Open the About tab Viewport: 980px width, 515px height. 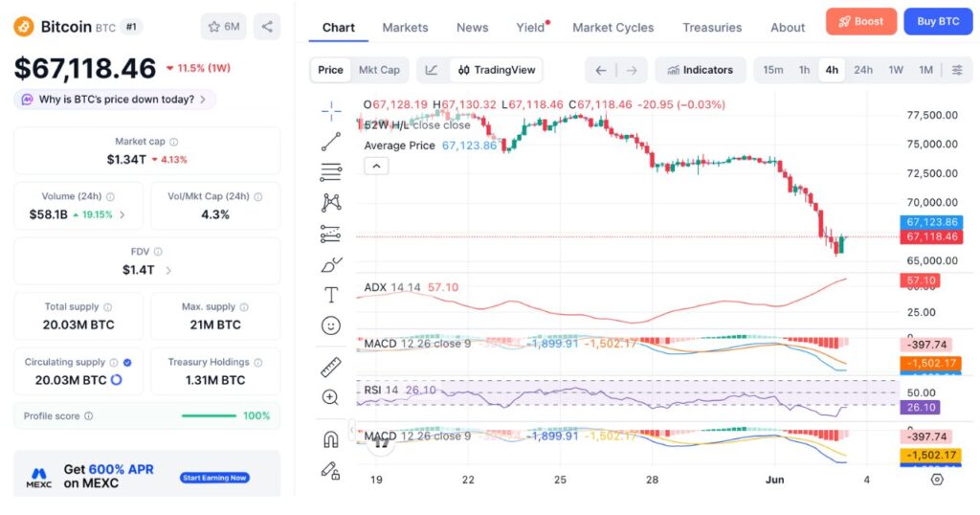788,28
